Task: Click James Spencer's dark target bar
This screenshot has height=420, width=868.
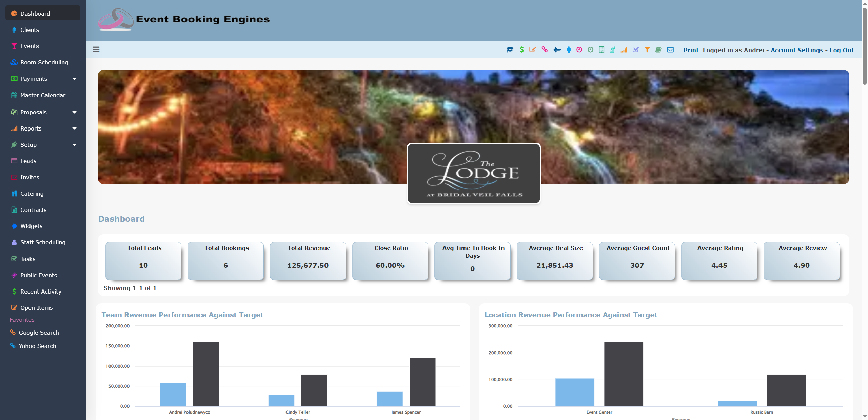Action: tap(422, 382)
